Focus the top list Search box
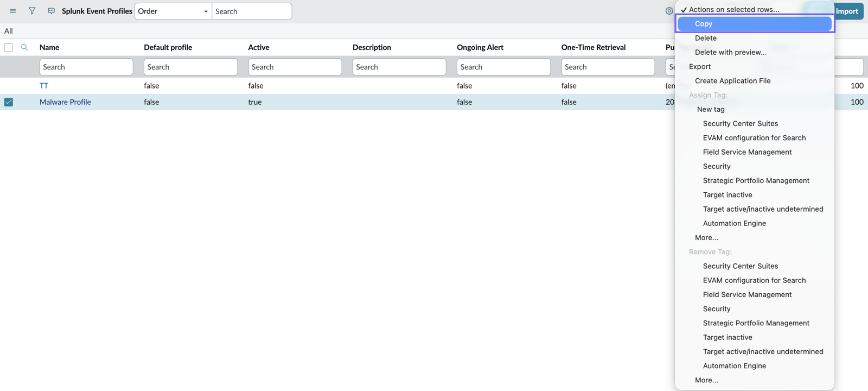 point(252,11)
